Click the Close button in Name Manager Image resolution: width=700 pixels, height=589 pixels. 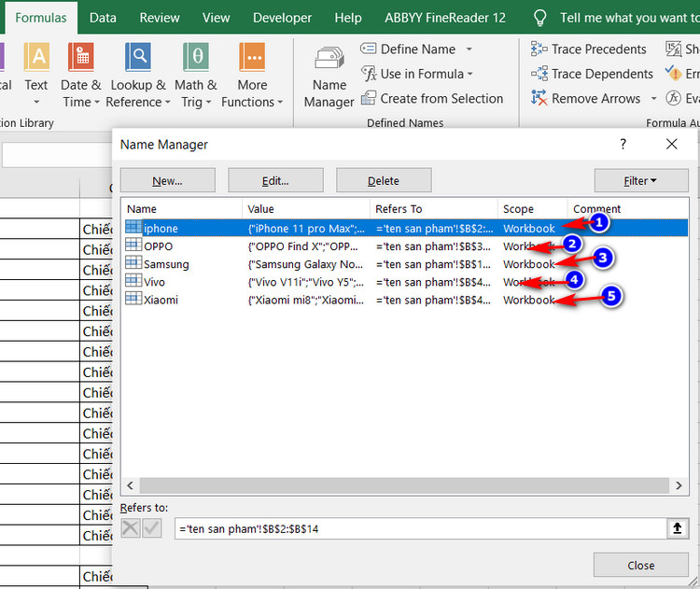640,565
